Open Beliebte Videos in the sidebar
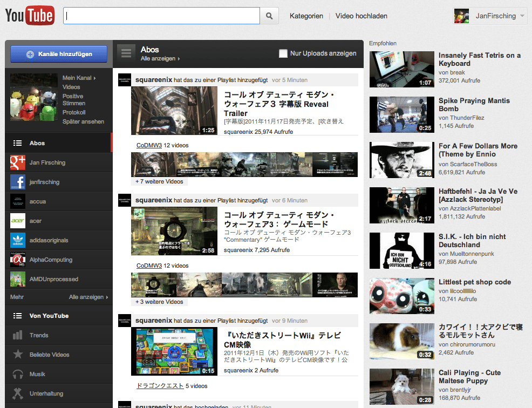532x408 pixels. [59, 355]
